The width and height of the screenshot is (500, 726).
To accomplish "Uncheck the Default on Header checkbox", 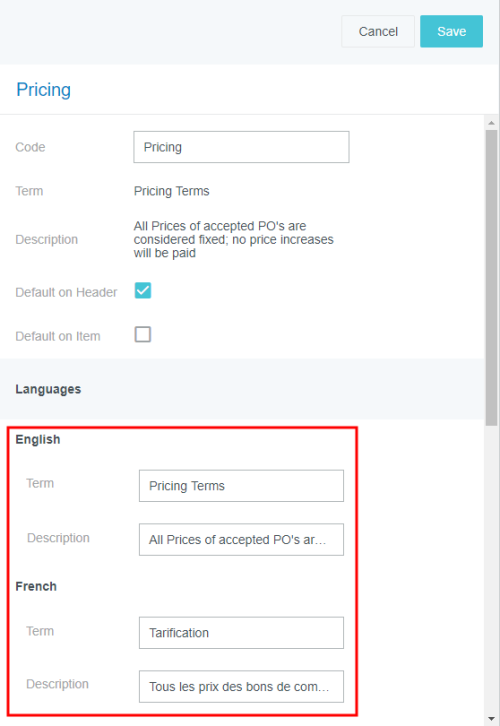I will point(143,291).
